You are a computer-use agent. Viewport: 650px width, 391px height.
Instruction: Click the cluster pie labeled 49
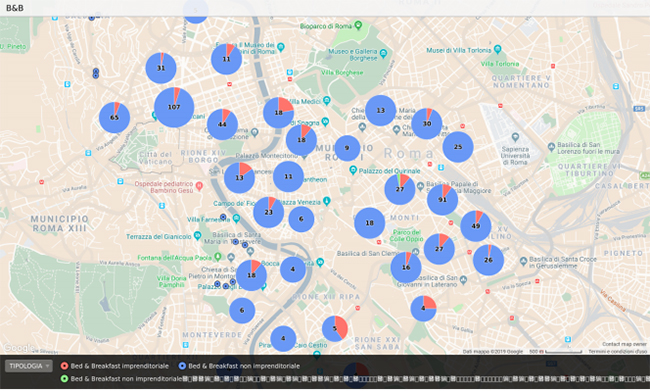tap(476, 226)
